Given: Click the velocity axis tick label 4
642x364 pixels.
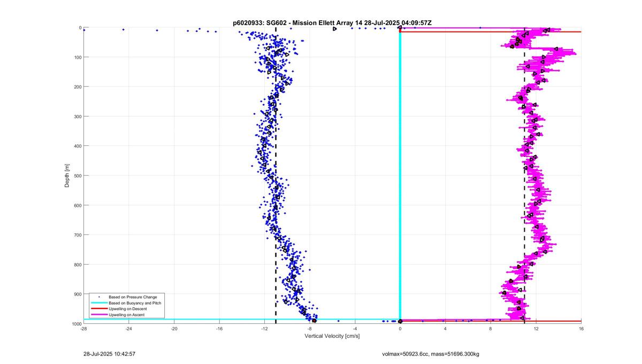Looking at the screenshot, I should click(445, 329).
